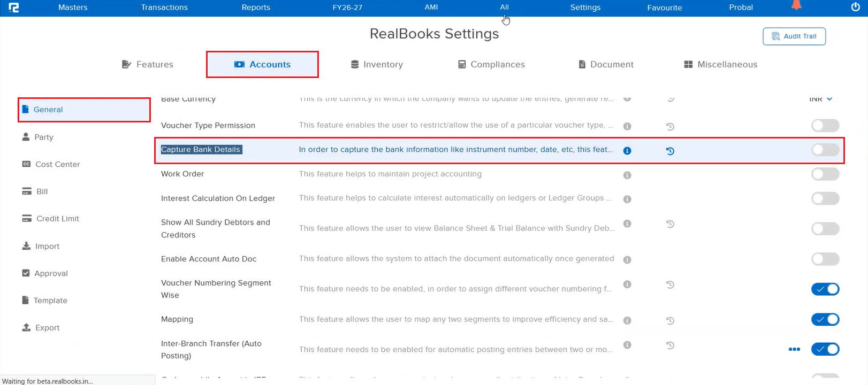Click history icon for Mapping
Screen dimensions: 868x385
tap(670, 321)
